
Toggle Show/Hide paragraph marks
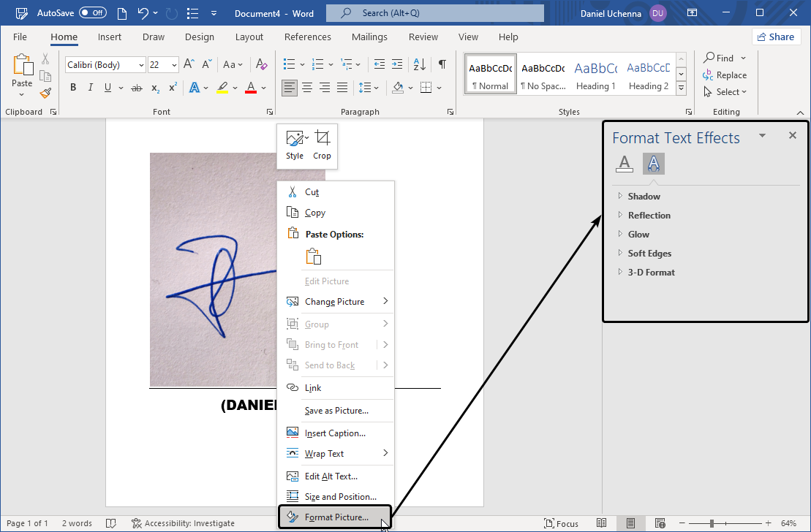(x=442, y=64)
